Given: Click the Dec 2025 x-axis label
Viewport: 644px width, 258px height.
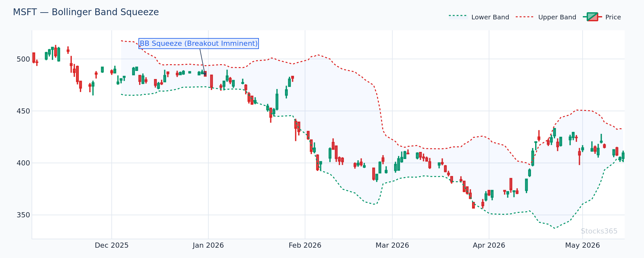Looking at the screenshot, I should [x=112, y=245].
